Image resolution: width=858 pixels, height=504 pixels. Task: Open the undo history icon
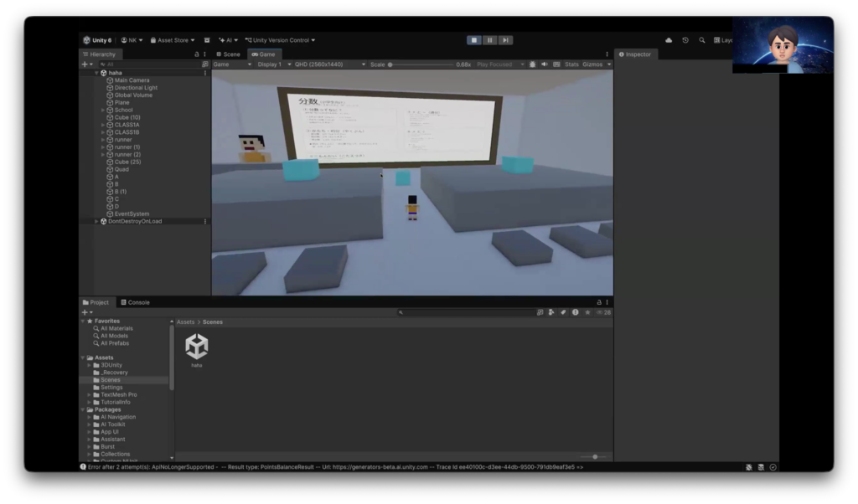pyautogui.click(x=685, y=40)
